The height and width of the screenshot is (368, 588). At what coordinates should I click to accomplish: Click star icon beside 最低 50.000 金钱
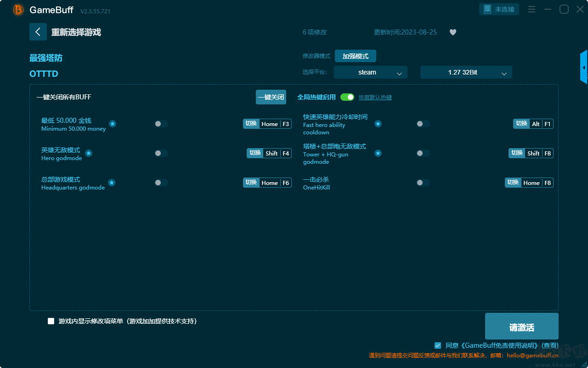point(113,124)
